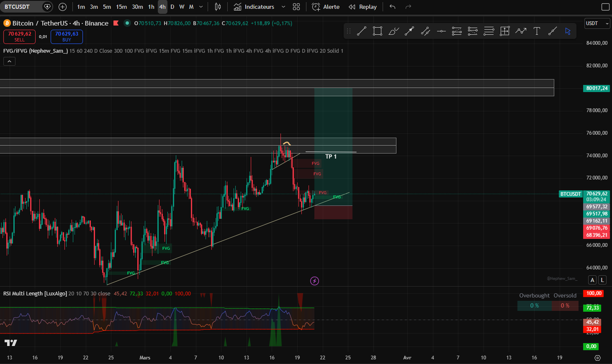Switch to the W weekly timeframe

(182, 7)
